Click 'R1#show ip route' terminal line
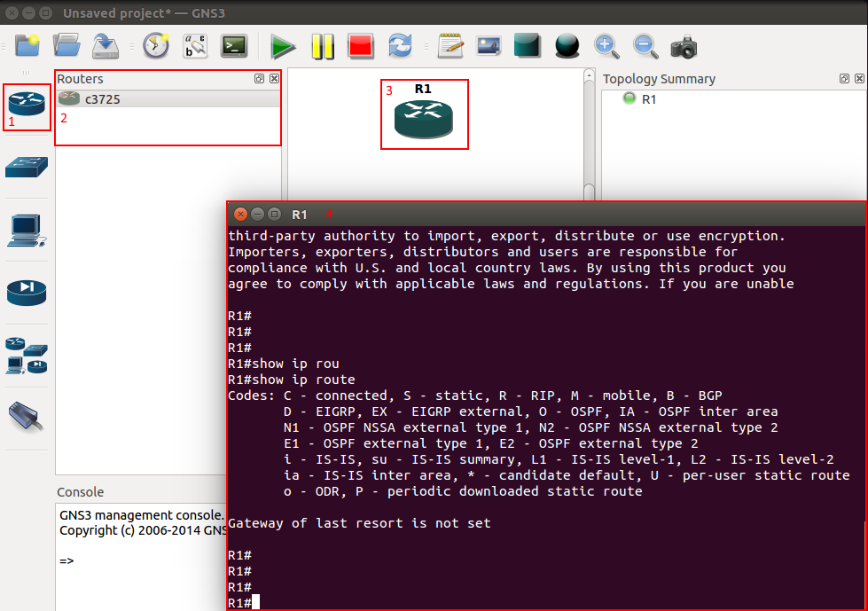Image resolution: width=868 pixels, height=611 pixels. pos(292,380)
